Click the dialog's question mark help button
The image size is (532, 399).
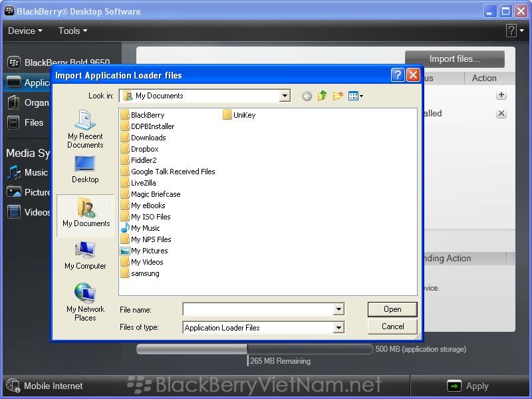click(x=398, y=74)
